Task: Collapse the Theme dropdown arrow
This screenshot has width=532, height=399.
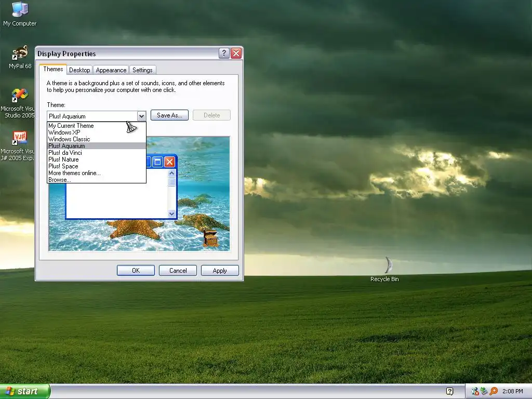Action: [x=141, y=116]
